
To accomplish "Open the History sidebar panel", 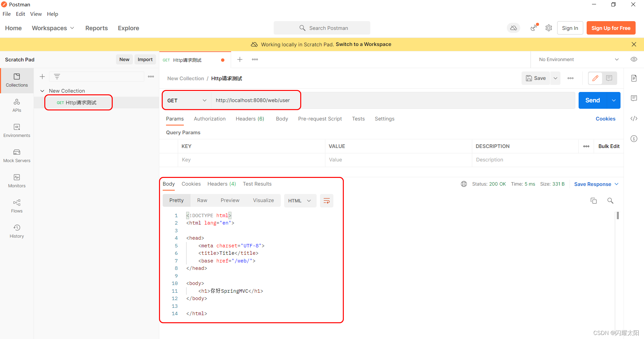I will (x=17, y=231).
